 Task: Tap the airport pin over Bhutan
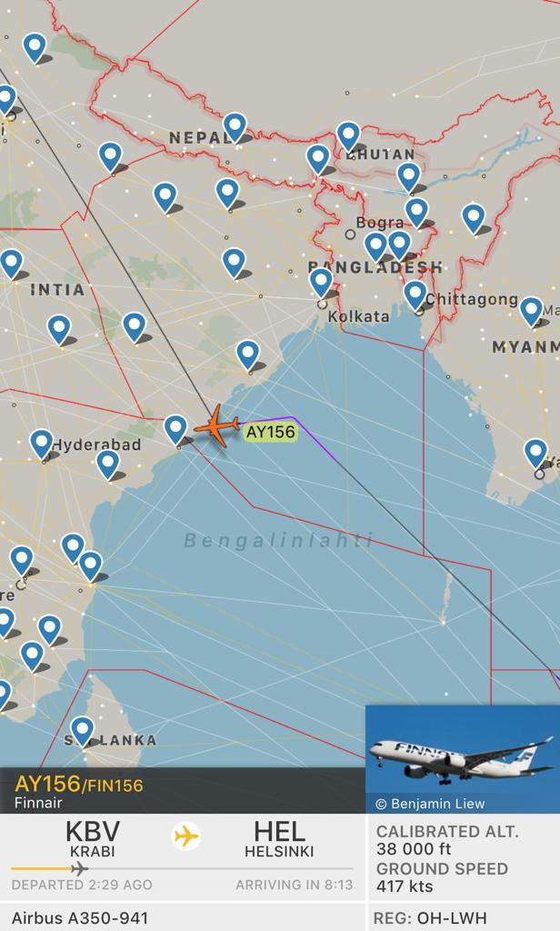(x=348, y=136)
